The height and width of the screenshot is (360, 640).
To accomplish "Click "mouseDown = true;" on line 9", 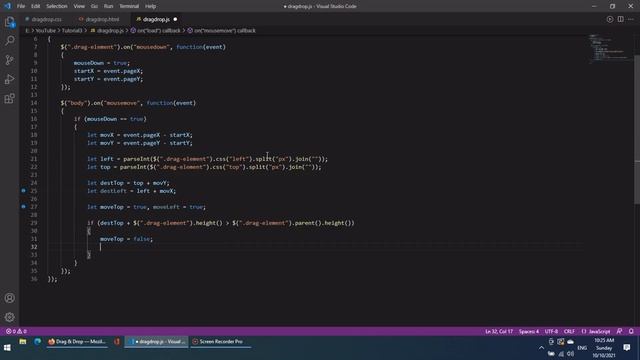I will (x=102, y=63).
